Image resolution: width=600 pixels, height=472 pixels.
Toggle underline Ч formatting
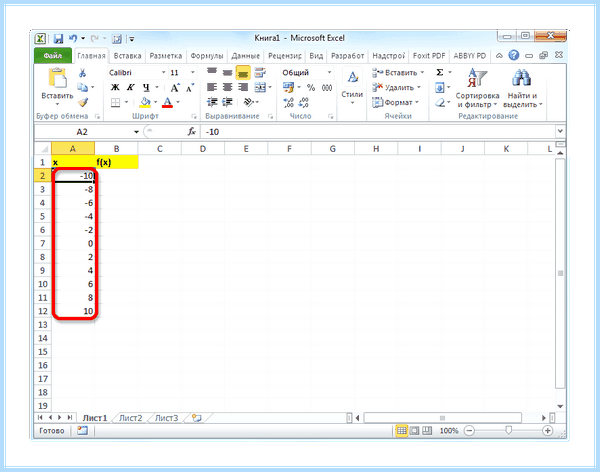[x=146, y=87]
